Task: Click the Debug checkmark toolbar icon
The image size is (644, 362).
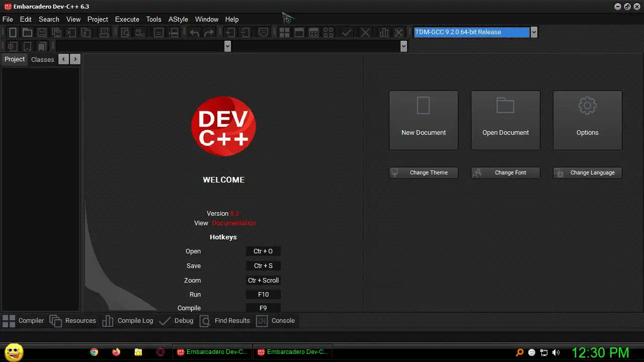Action: coord(347,32)
